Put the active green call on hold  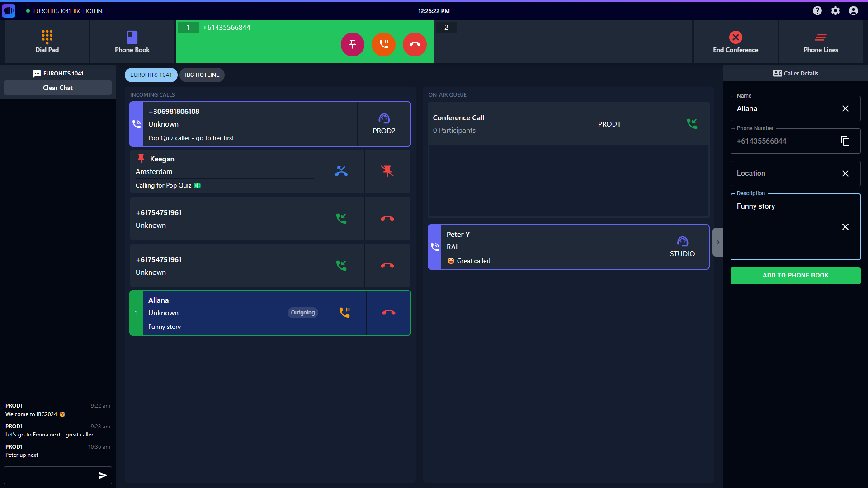383,44
